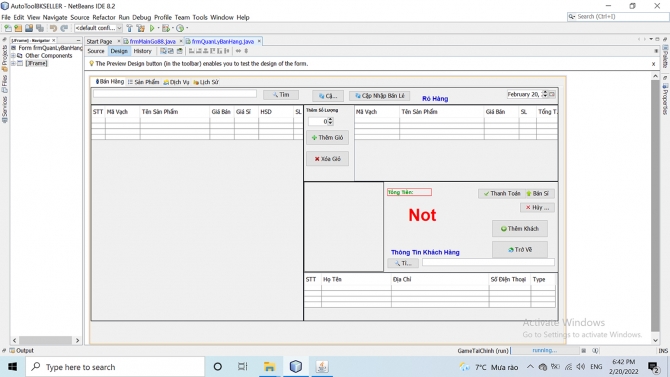Activate Connection Mode in form designer toolbar
The height and width of the screenshot is (377, 670).
pyautogui.click(x=170, y=51)
